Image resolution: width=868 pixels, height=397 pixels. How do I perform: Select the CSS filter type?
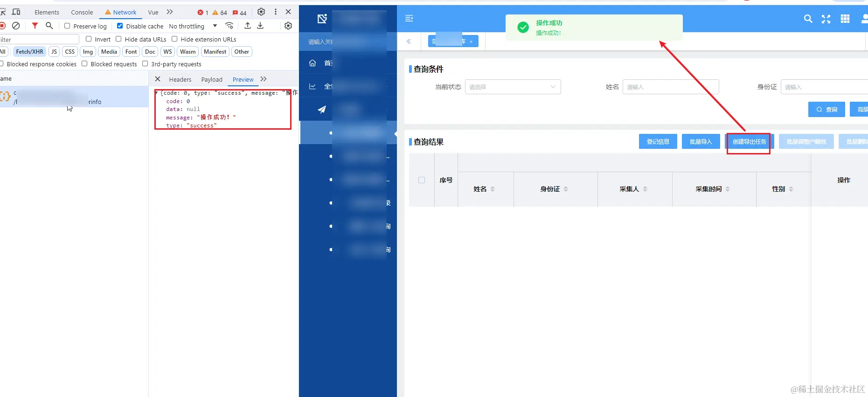tap(70, 52)
